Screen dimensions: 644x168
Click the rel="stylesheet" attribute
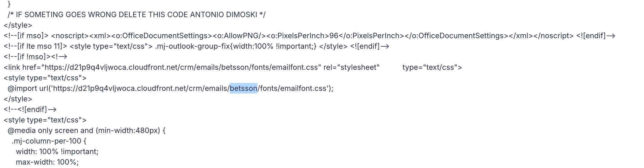(x=351, y=67)
